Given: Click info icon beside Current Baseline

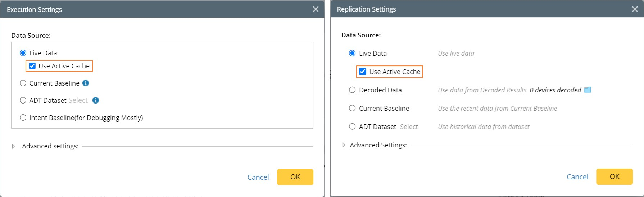Looking at the screenshot, I should 86,83.
